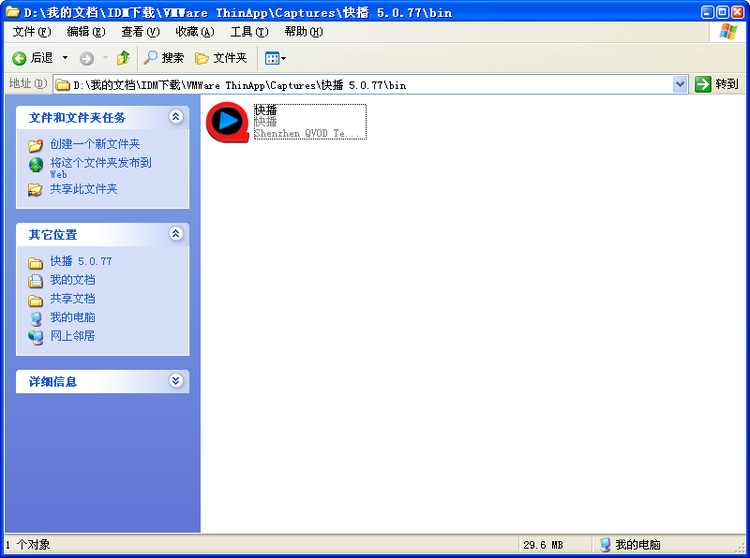Toggle the Folders pane button
Viewport: 750px width, 558px height.
[x=221, y=58]
